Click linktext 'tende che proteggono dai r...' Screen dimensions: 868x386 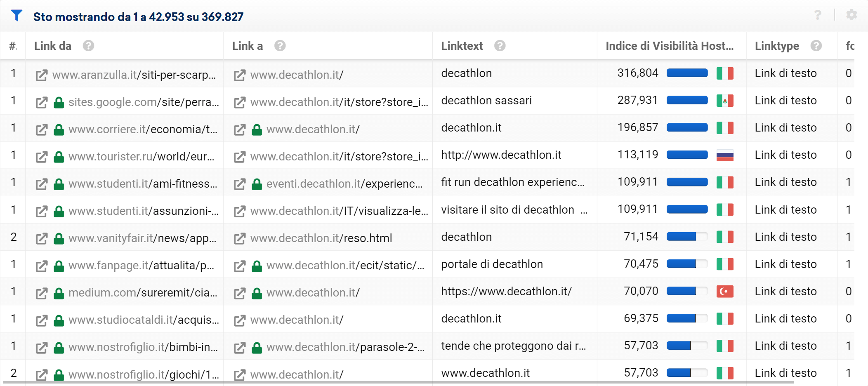coord(513,346)
